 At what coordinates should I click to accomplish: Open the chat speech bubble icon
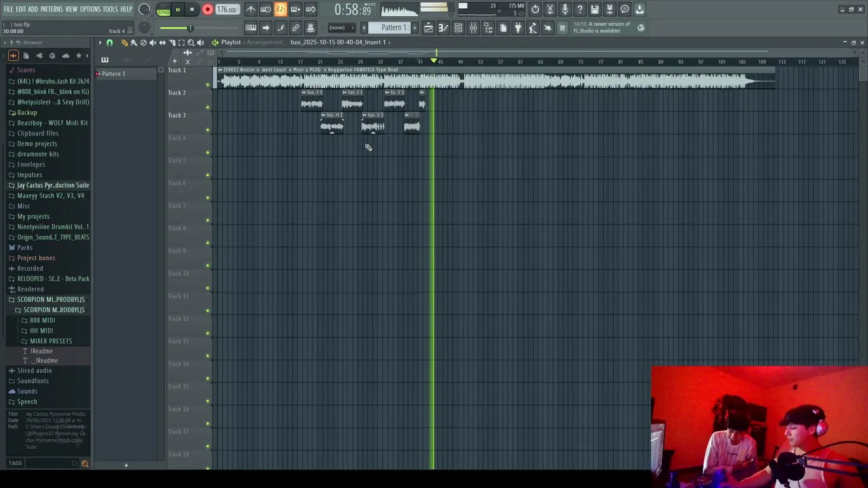(625, 9)
